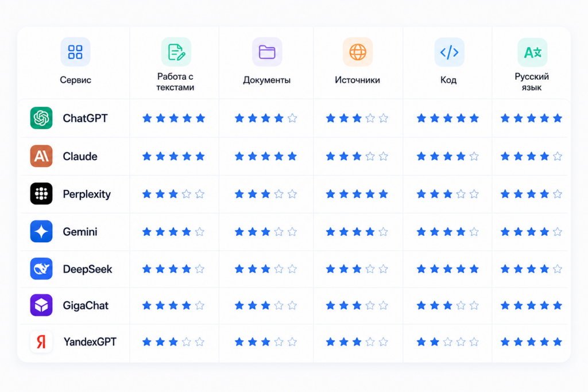Click the code brackets icon above Код
The height and width of the screenshot is (392, 588).
449,52
